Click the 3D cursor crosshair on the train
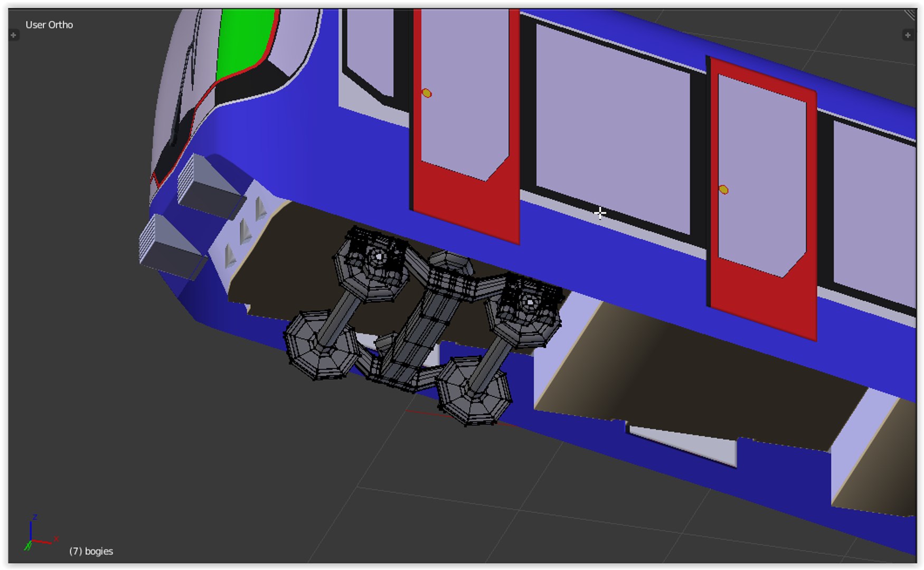Image resolution: width=924 pixels, height=570 pixels. tap(600, 213)
